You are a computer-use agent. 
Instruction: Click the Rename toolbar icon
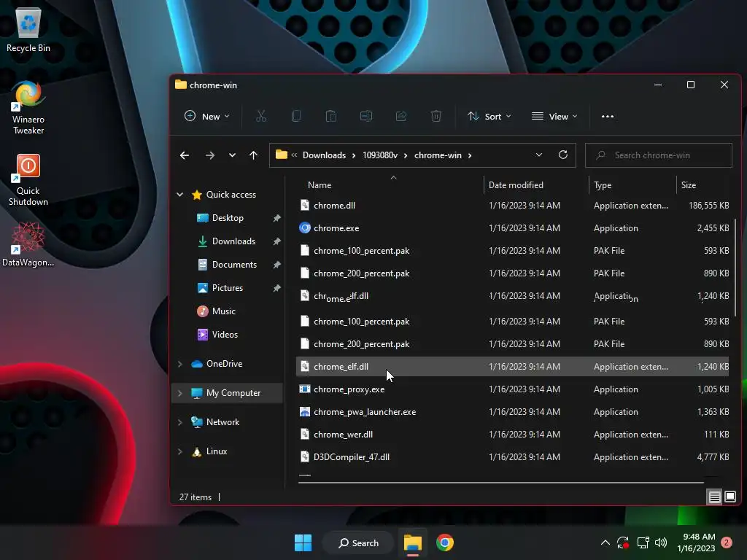click(366, 116)
